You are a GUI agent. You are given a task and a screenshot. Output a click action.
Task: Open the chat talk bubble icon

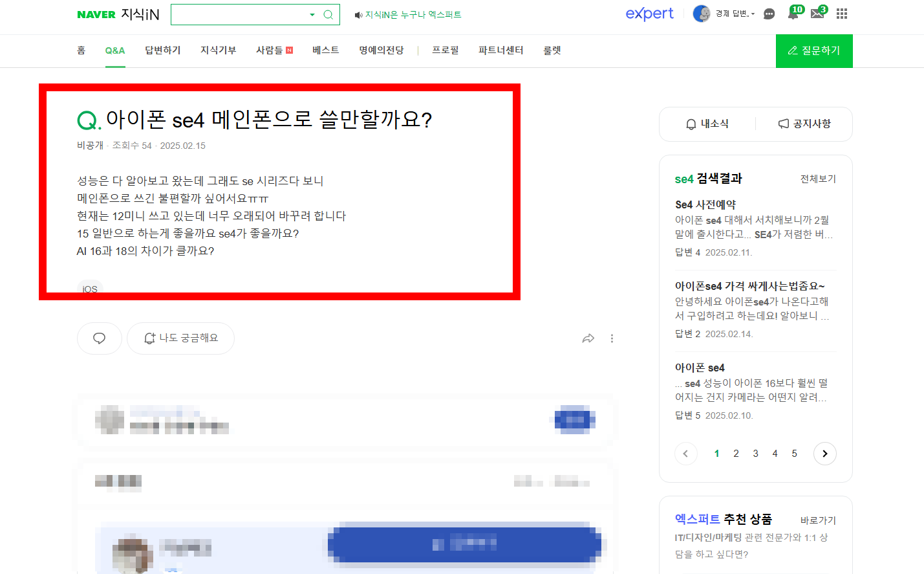[769, 14]
